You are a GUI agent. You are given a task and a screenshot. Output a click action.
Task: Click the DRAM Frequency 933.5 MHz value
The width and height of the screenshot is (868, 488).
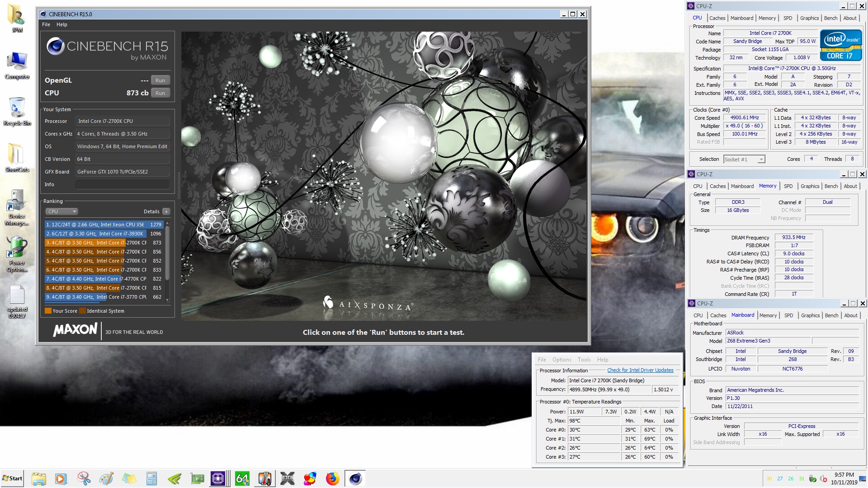coord(793,237)
